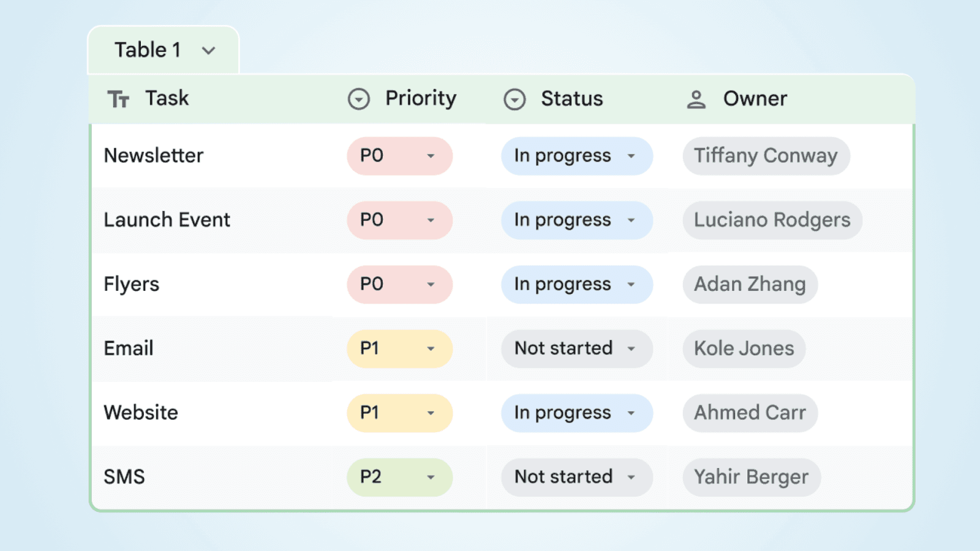This screenshot has height=551, width=980.
Task: Click the Status column header
Action: point(571,99)
